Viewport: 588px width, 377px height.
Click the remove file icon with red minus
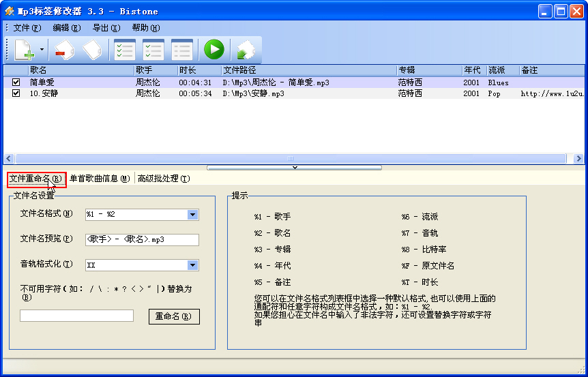[x=63, y=50]
